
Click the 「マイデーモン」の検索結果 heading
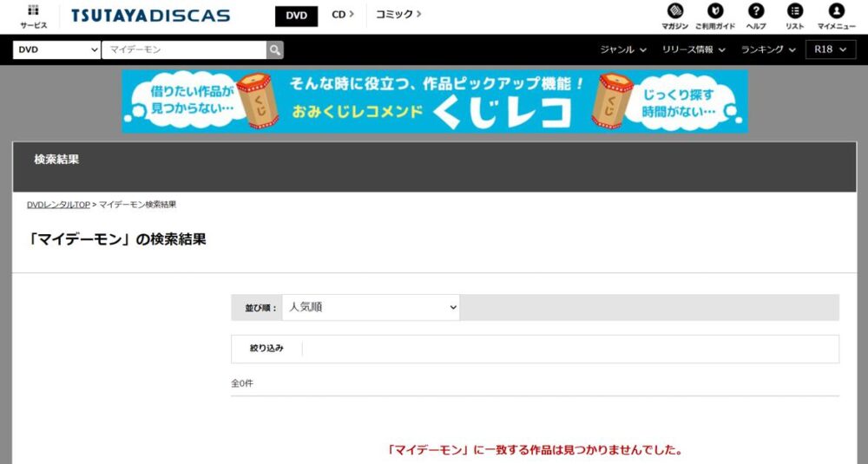click(117, 239)
